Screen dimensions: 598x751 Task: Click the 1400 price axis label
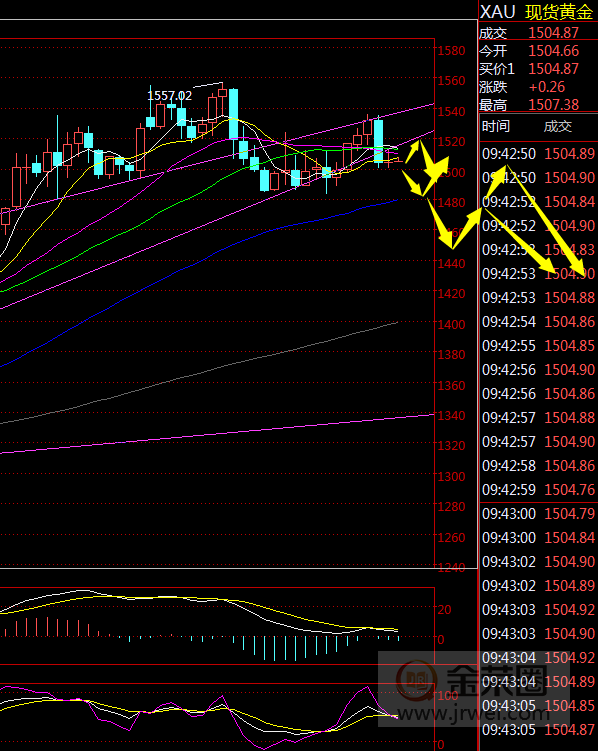tap(451, 324)
